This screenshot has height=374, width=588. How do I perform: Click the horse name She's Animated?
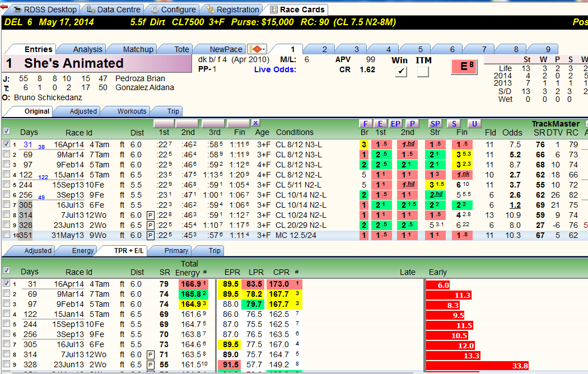pos(74,63)
